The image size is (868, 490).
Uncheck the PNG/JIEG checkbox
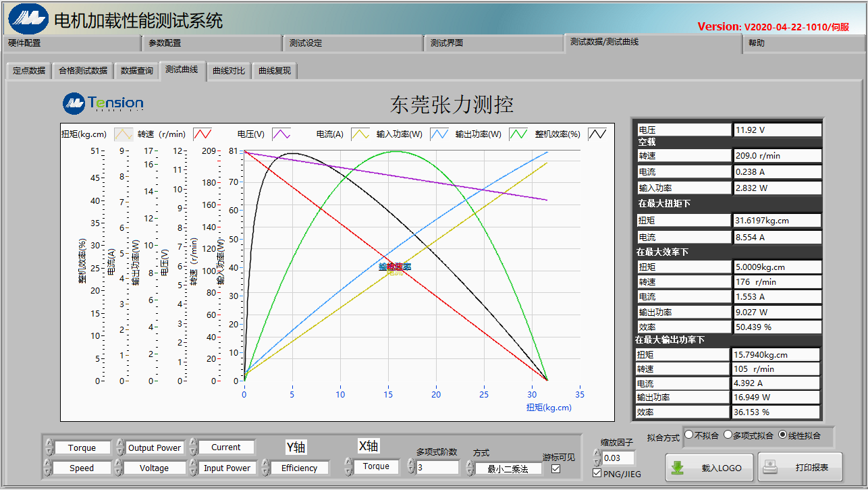click(x=597, y=473)
